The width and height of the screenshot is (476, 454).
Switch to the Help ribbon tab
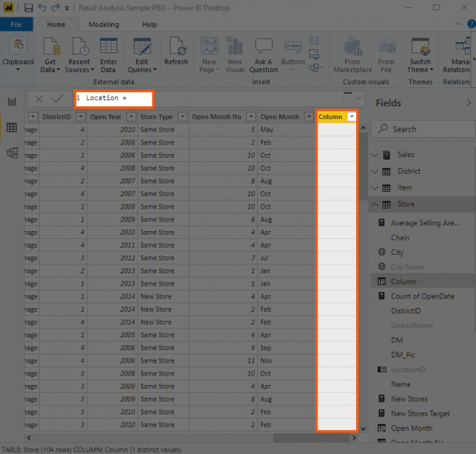pyautogui.click(x=150, y=25)
